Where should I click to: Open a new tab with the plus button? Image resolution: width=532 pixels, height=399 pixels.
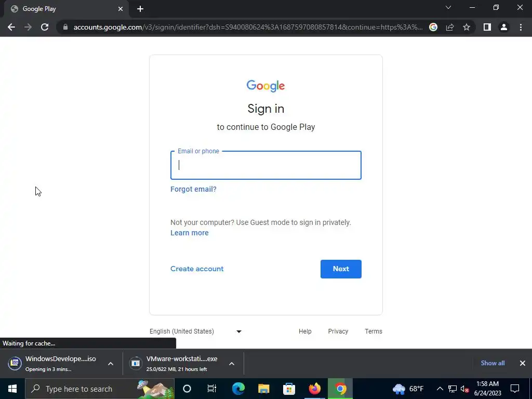click(140, 9)
